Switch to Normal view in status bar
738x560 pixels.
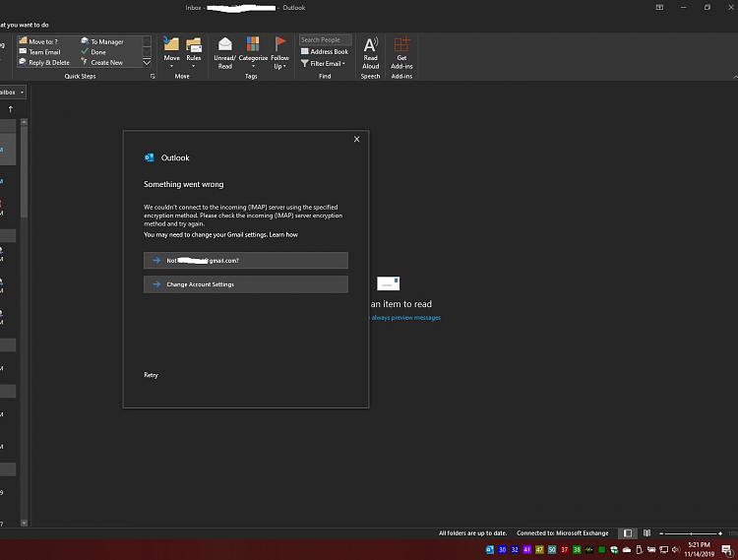[x=628, y=533]
